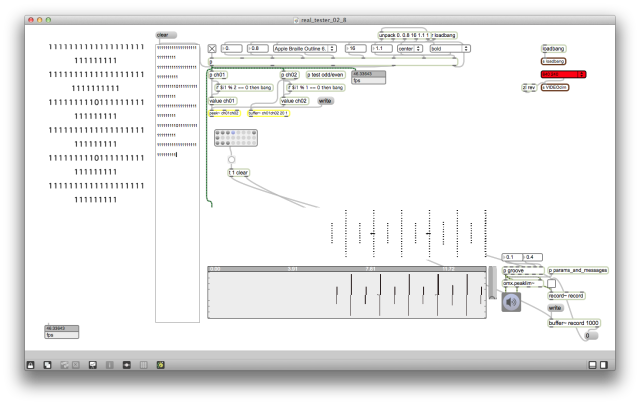Click the 7.81 marker on waveform ruler
The image size is (640, 405).
coord(370,269)
